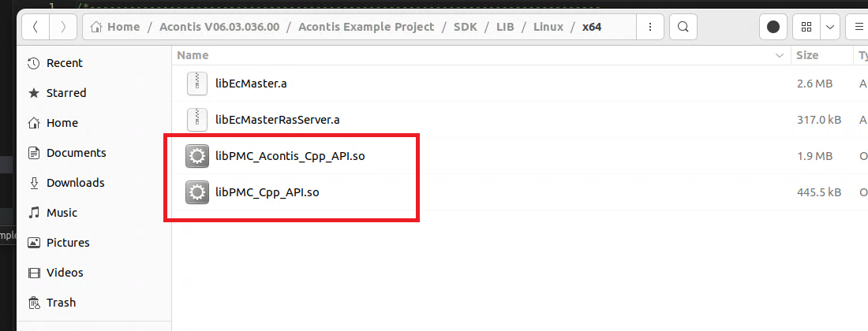The width and height of the screenshot is (868, 331).
Task: Open the path bar three-dot menu
Action: (649, 27)
